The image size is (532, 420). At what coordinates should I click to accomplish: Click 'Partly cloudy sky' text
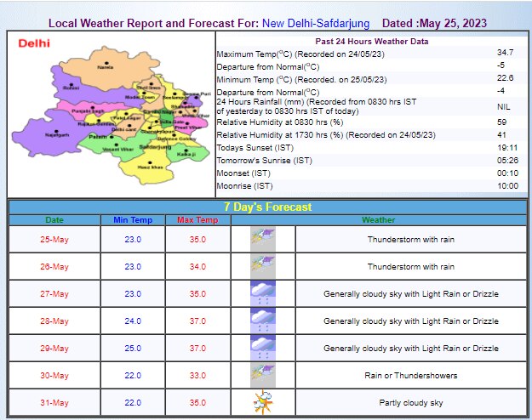(411, 403)
